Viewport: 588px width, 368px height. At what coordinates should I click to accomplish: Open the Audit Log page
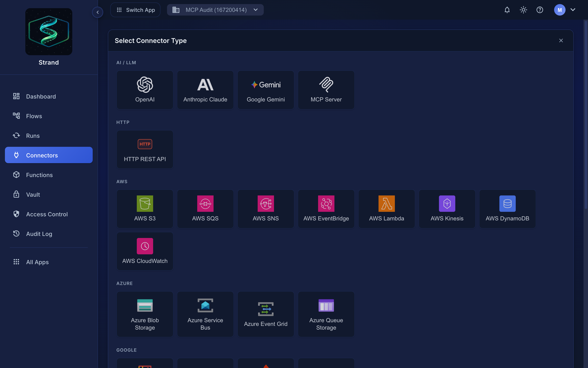tap(49, 234)
